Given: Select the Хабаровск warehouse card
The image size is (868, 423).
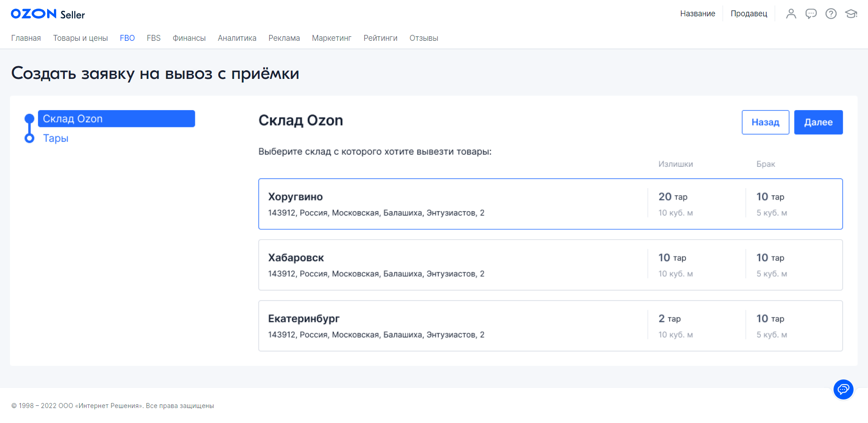Looking at the screenshot, I should [x=550, y=265].
